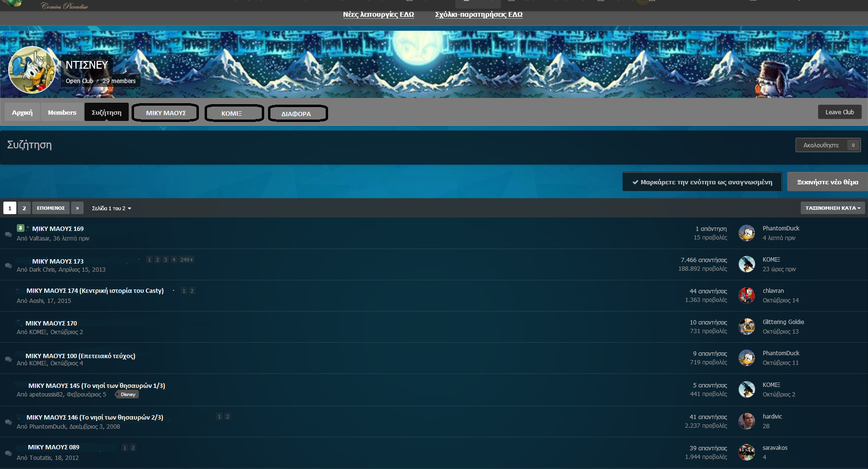Screen dimensions: 868x469
Task: Click chlavran's avatar
Action: pyautogui.click(x=746, y=295)
